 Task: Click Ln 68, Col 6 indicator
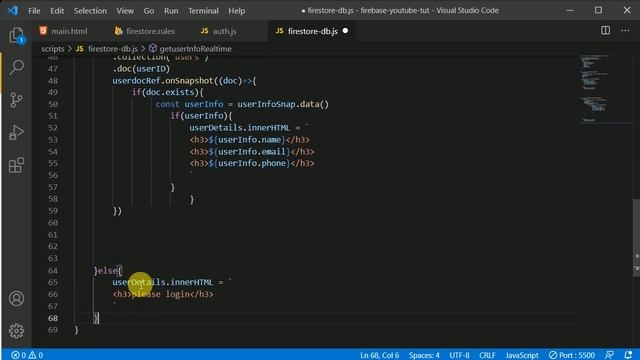tap(380, 355)
